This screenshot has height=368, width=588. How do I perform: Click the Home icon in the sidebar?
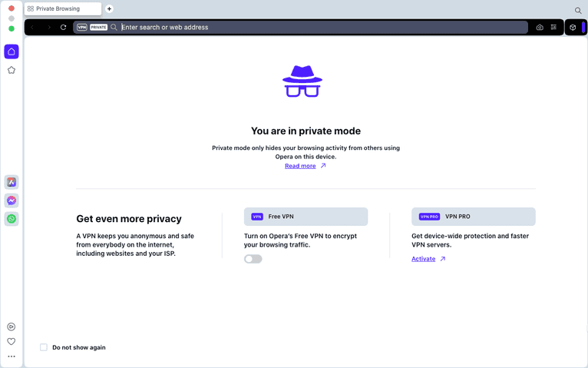coord(12,51)
